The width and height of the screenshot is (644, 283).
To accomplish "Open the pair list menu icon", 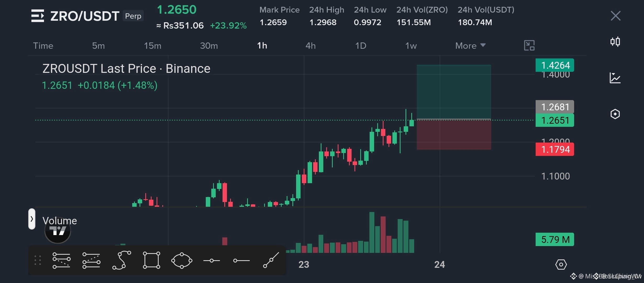I will pyautogui.click(x=38, y=16).
